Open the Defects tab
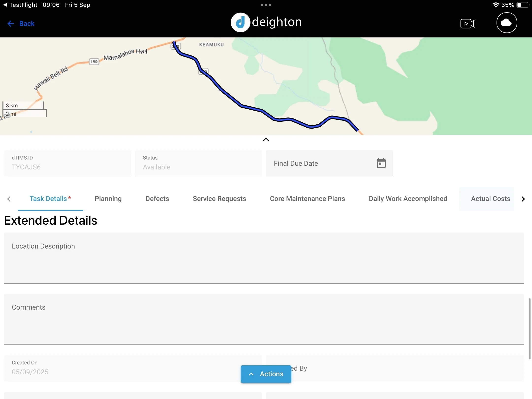 coord(157,199)
